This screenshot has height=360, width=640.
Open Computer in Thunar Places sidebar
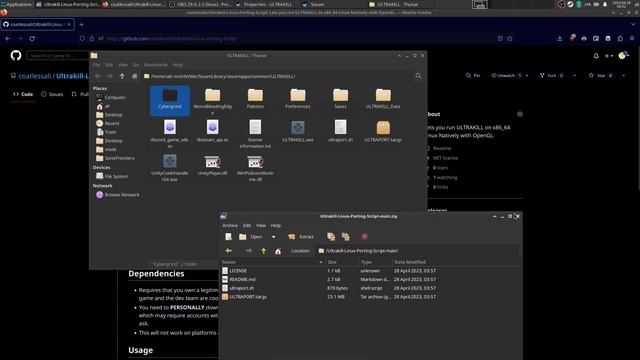(111, 98)
